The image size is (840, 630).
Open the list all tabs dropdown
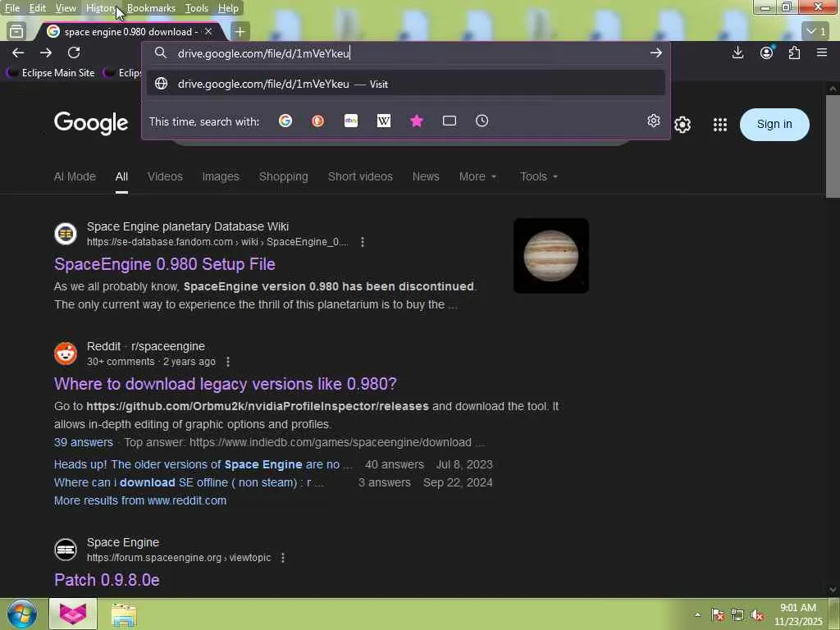(816, 31)
